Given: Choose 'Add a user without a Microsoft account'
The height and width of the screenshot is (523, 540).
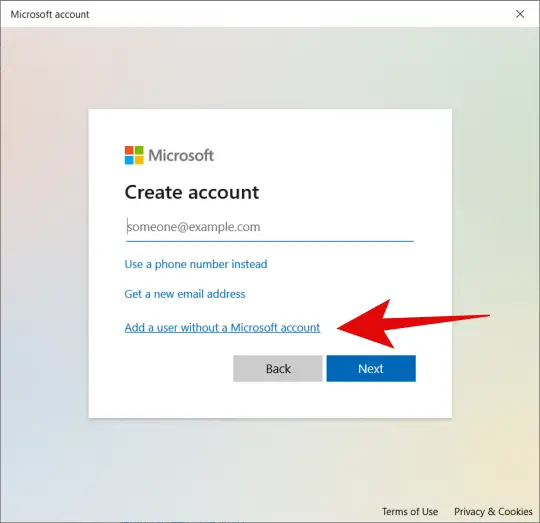Looking at the screenshot, I should pyautogui.click(x=222, y=327).
